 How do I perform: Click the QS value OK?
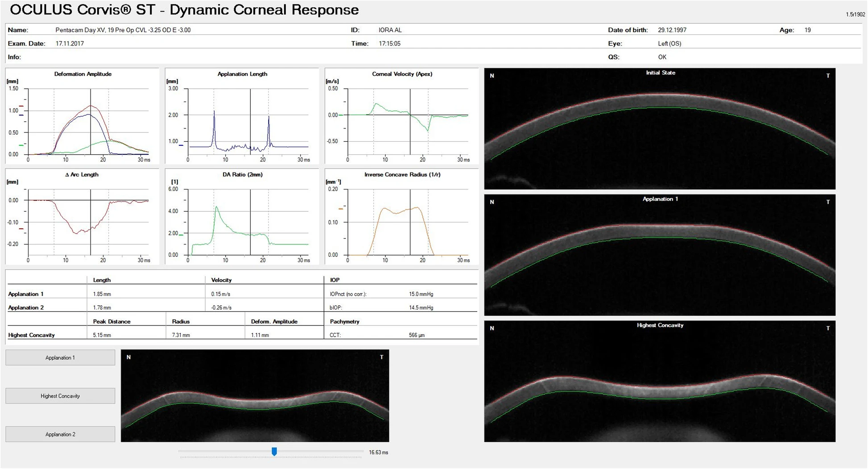[x=662, y=57]
